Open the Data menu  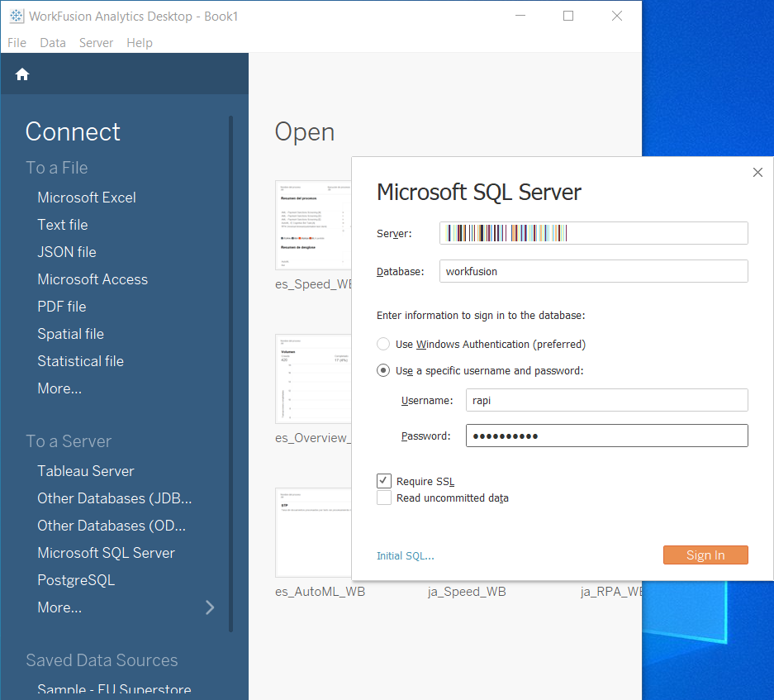(x=53, y=43)
